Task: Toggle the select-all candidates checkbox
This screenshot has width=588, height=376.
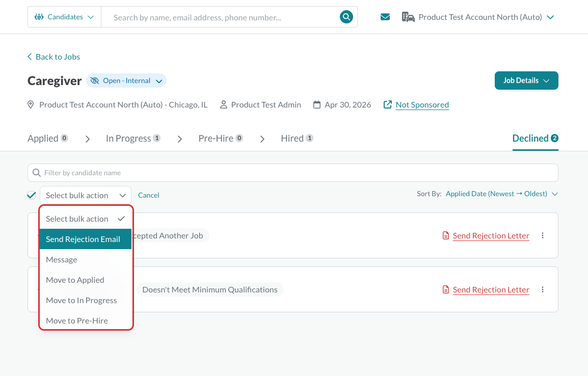Action: (x=32, y=195)
